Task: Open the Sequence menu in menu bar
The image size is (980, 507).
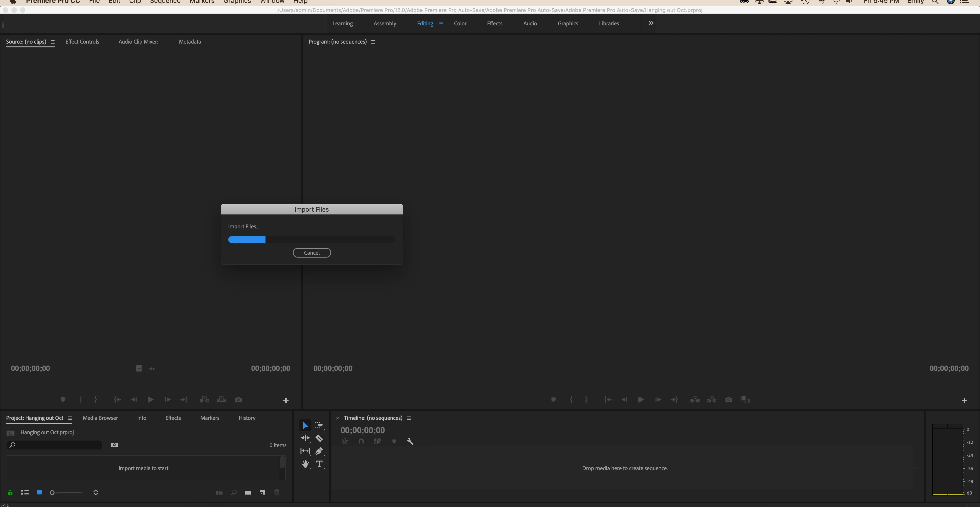Action: coord(165,2)
